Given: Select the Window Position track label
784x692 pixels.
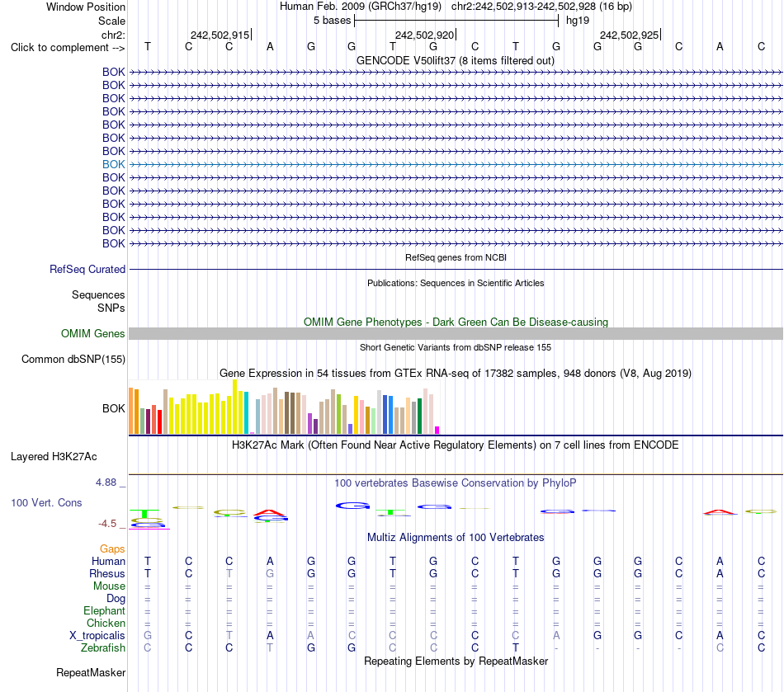Looking at the screenshot, I should coord(86,7).
